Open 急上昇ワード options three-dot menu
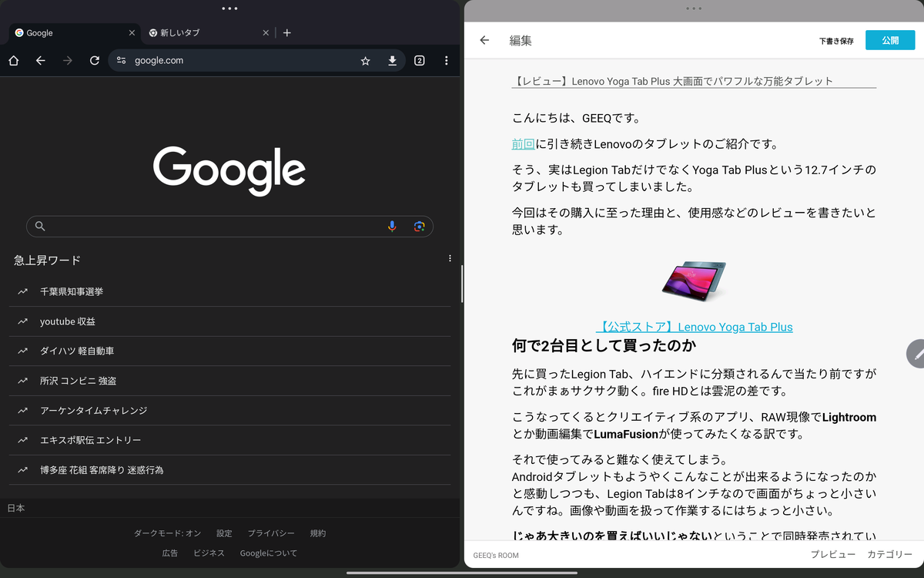The width and height of the screenshot is (924, 578). click(450, 259)
